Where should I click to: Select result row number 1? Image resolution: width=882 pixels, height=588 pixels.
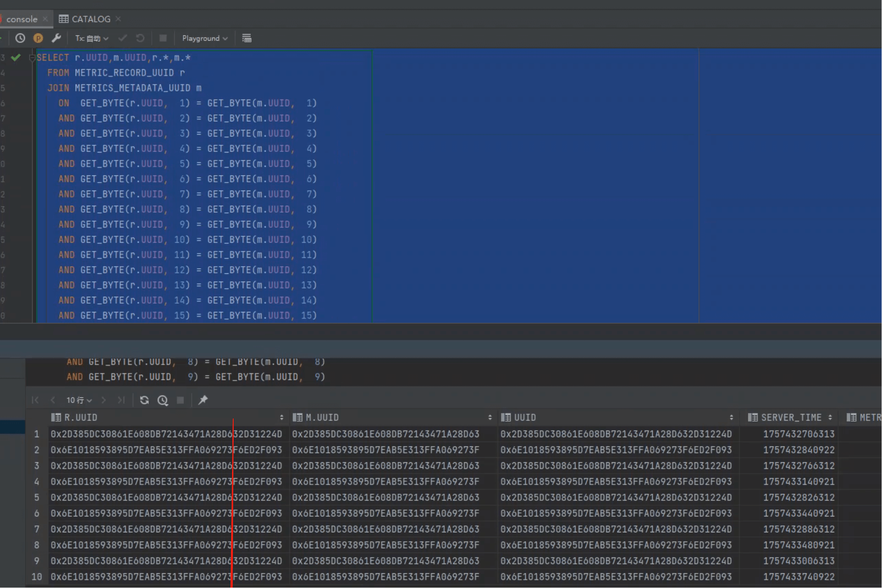(37, 434)
